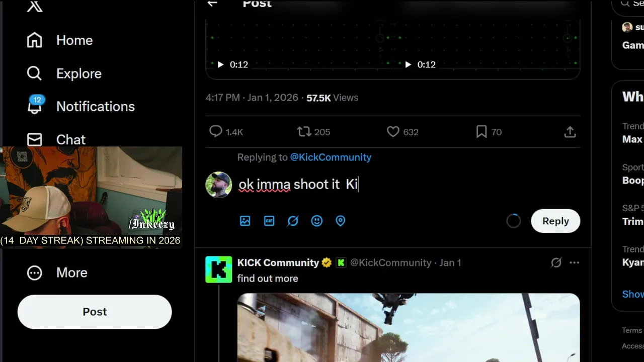Click the 57.5K Views count
The image size is (644, 362).
(332, 98)
